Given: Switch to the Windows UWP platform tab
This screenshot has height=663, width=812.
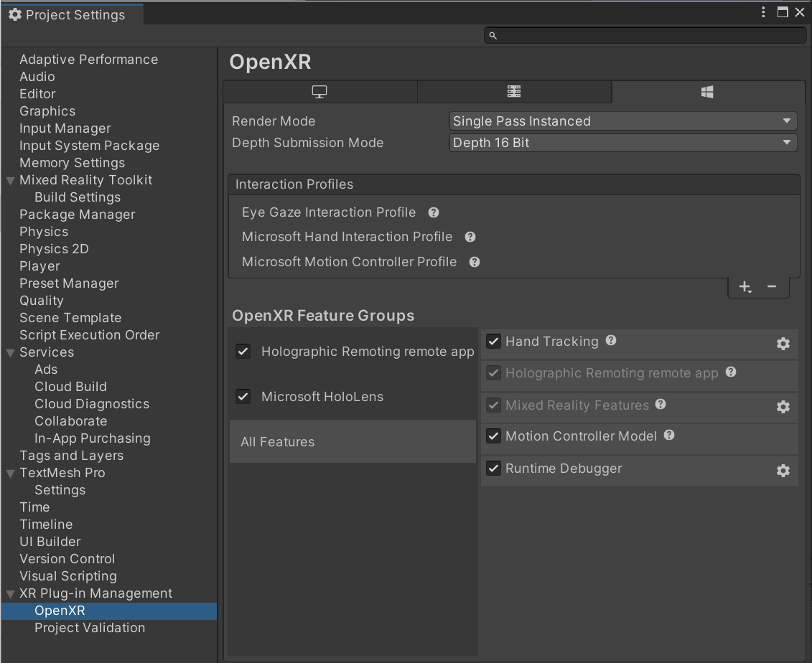Looking at the screenshot, I should coord(707,92).
